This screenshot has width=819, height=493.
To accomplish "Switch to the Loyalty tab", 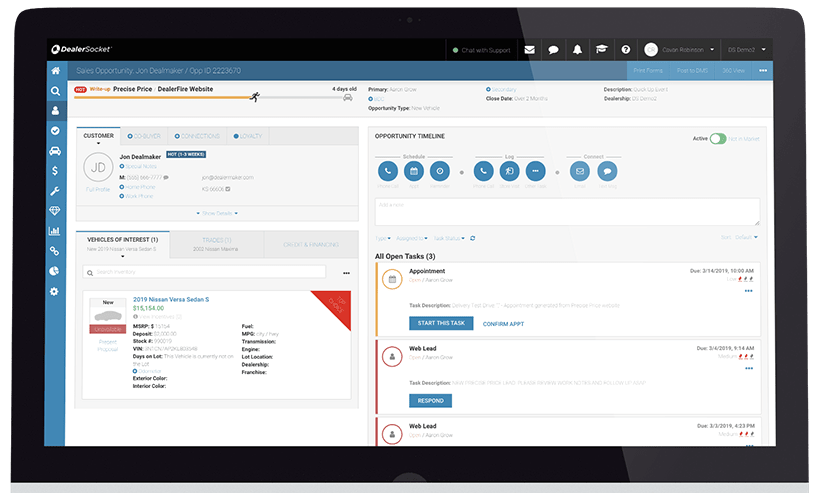I will pyautogui.click(x=248, y=136).
